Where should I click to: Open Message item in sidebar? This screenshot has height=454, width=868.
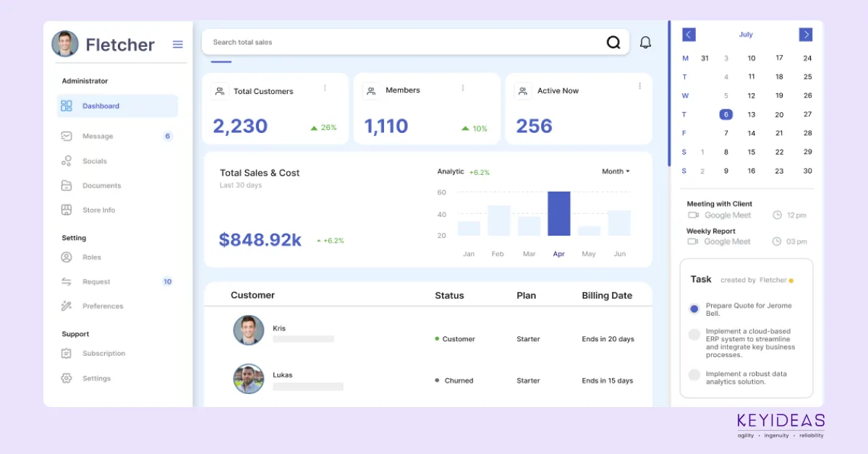coord(98,137)
